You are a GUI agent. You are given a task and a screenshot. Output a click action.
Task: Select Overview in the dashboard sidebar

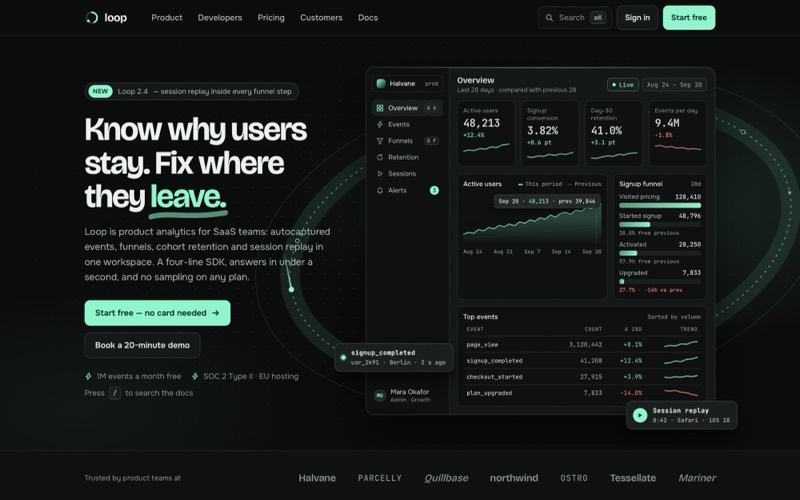point(407,108)
